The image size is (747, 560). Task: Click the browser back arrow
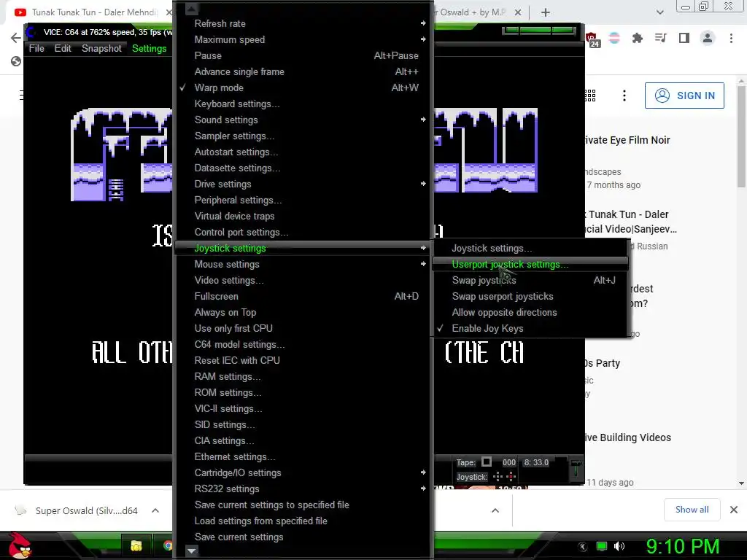pyautogui.click(x=16, y=38)
